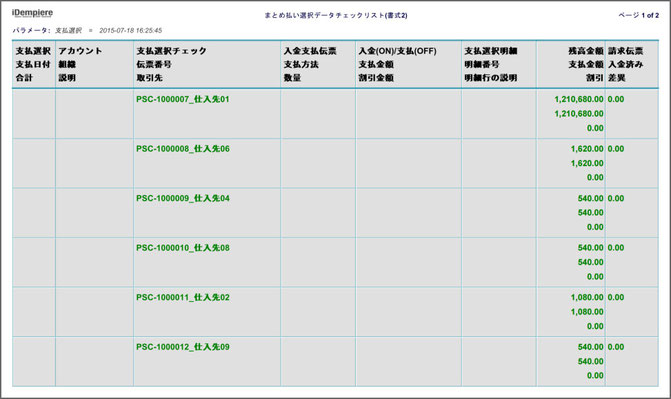Click the アカウント column header
This screenshot has width=671, height=399.
coord(80,51)
